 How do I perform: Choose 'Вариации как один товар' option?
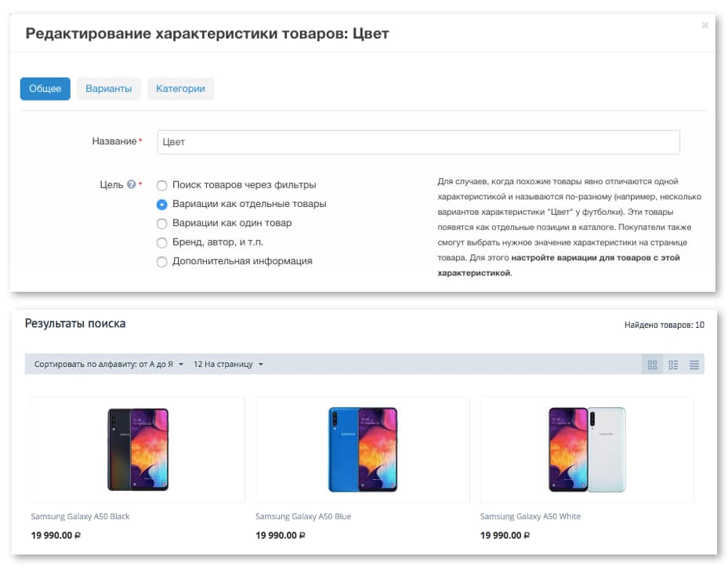click(162, 224)
